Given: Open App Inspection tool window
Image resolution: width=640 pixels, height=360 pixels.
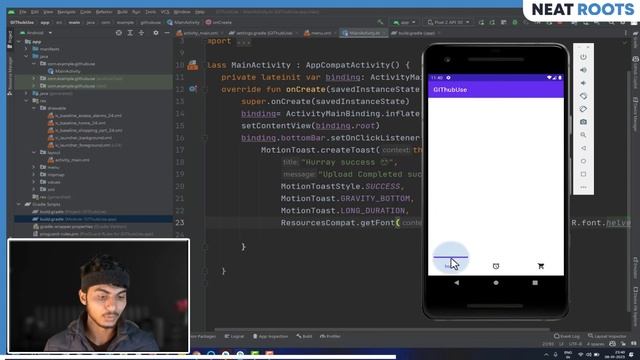Looking at the screenshot, I should click(270, 336).
